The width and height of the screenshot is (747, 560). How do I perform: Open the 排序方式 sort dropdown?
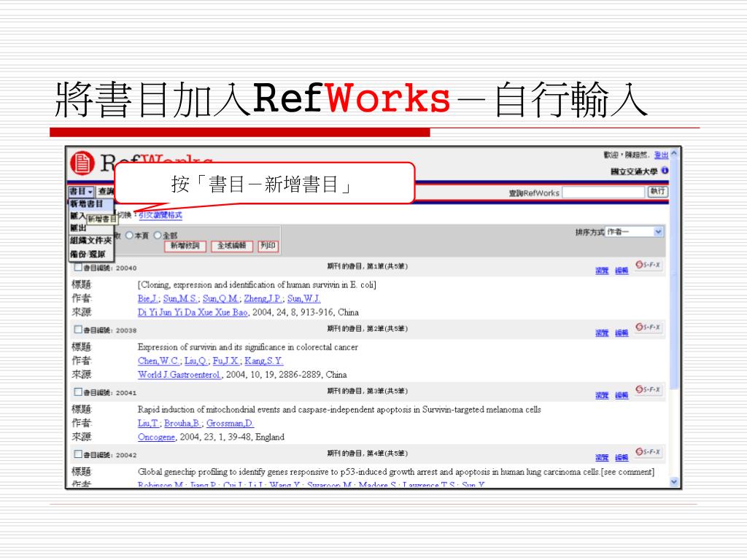click(635, 232)
